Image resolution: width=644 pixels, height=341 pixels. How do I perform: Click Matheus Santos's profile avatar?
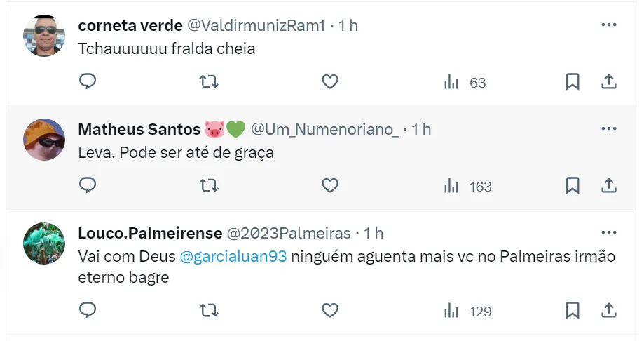point(45,140)
